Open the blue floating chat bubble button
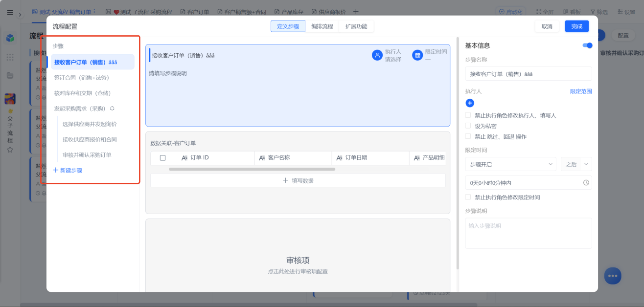 pos(613,276)
